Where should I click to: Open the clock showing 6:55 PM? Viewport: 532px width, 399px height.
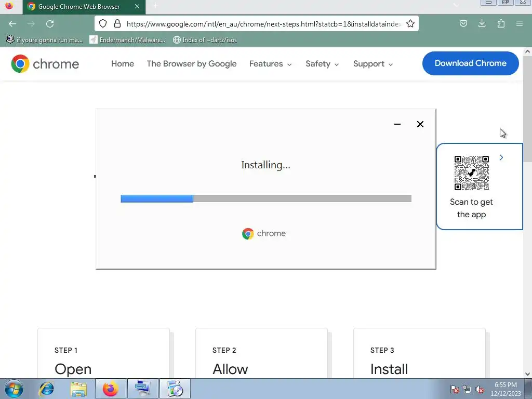point(505,389)
